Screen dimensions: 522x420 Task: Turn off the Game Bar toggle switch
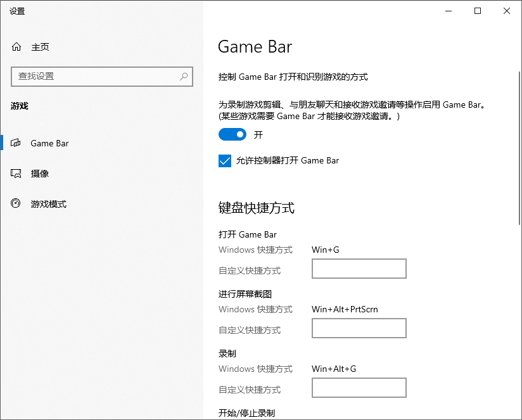232,134
